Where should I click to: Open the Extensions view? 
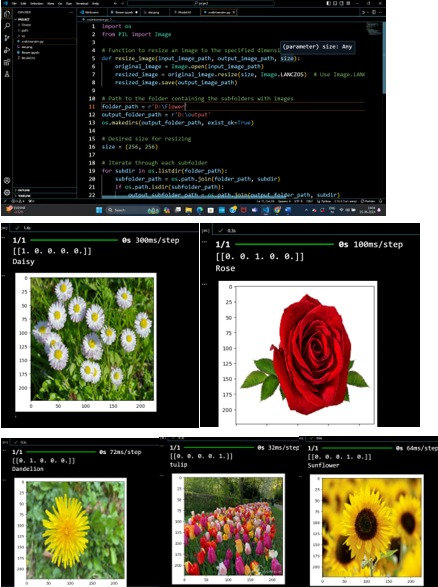click(x=7, y=62)
